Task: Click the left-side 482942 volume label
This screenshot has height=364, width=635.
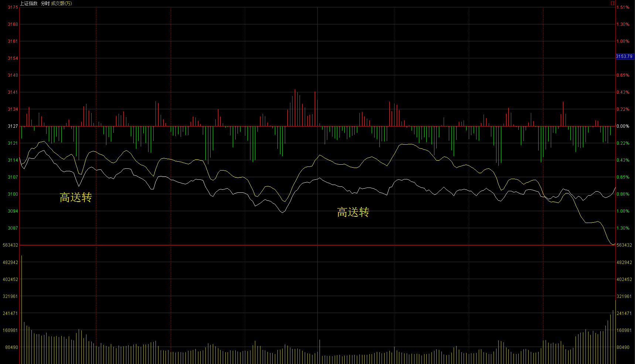Action: [10, 262]
